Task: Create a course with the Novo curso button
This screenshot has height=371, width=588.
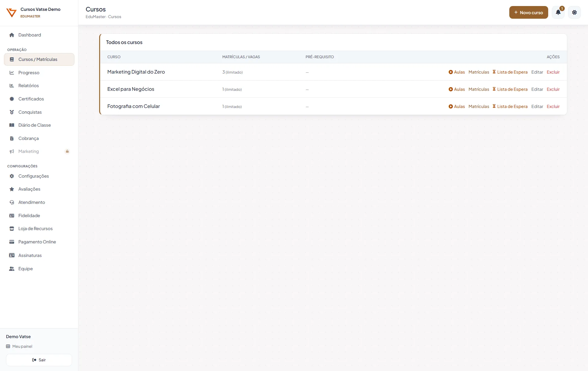Action: (529, 12)
